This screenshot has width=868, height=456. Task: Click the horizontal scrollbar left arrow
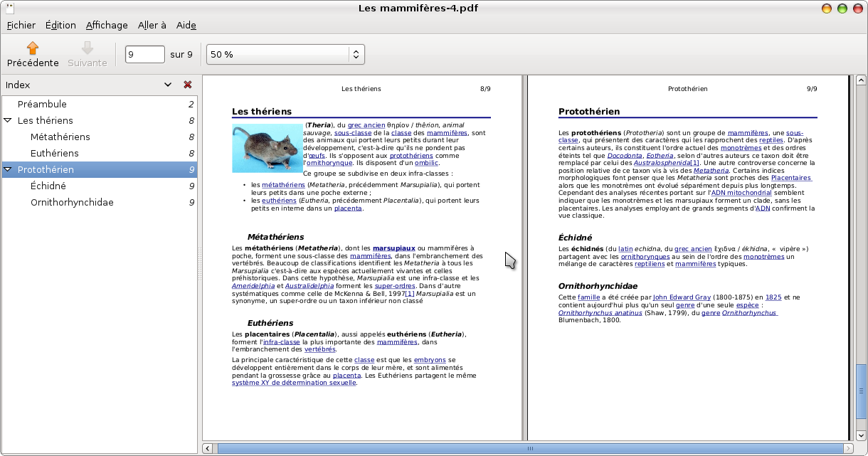tap(208, 448)
